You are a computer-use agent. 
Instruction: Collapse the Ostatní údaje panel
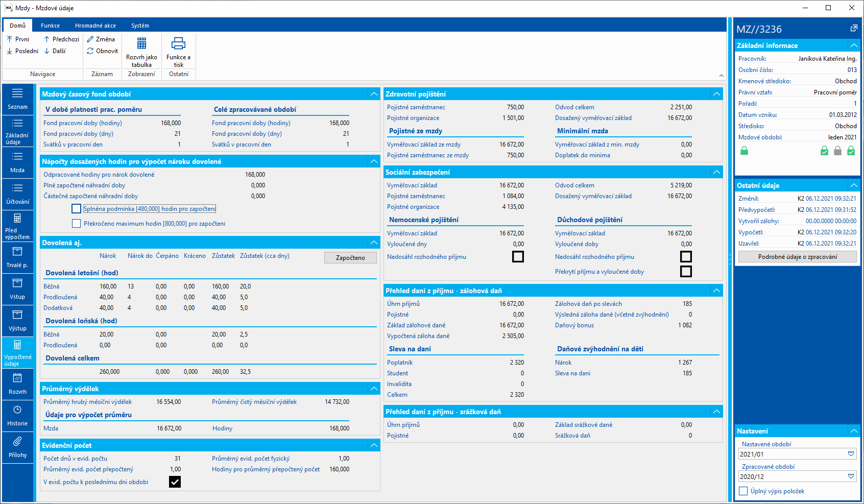tap(853, 185)
